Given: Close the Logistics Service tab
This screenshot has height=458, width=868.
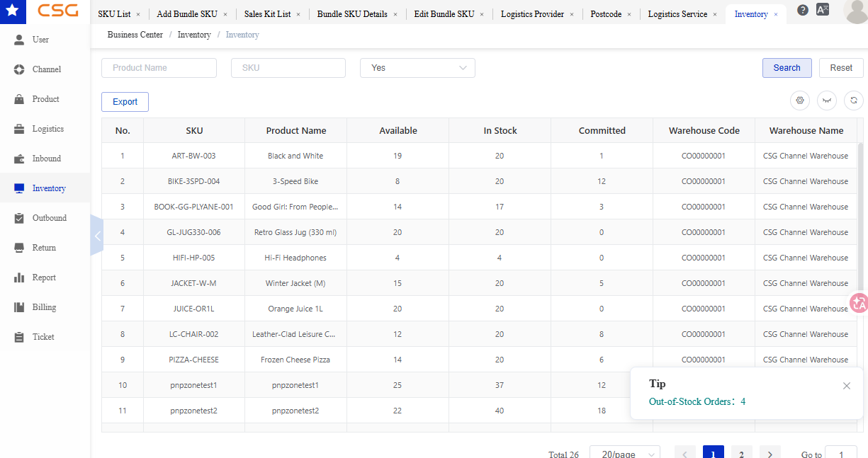Looking at the screenshot, I should (x=715, y=14).
